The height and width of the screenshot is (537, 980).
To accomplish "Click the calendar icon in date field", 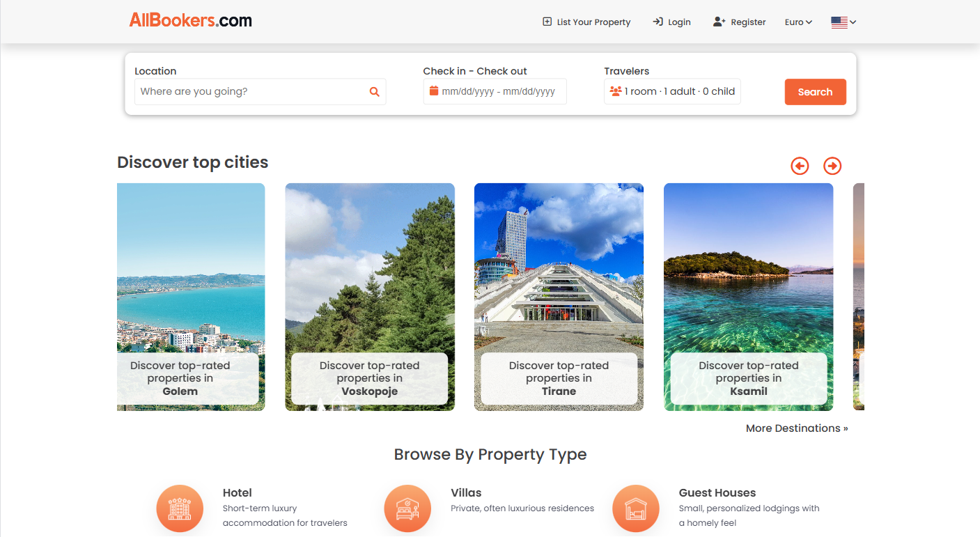I will tap(434, 91).
